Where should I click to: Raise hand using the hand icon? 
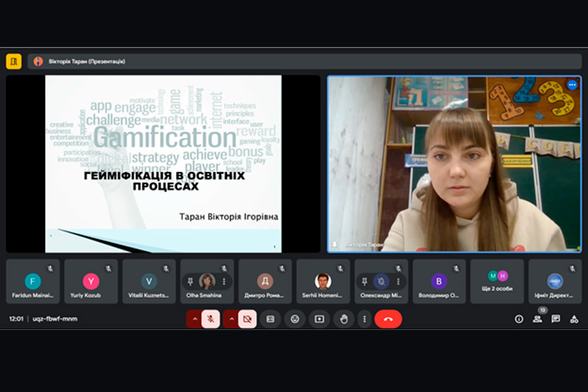[x=343, y=319]
